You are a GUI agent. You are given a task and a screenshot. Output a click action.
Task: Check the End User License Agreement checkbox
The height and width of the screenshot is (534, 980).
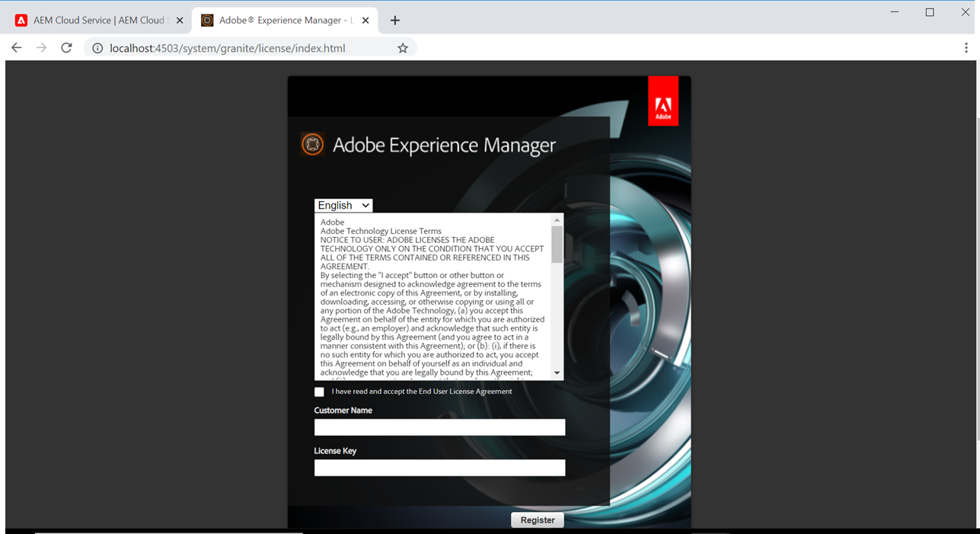(319, 392)
